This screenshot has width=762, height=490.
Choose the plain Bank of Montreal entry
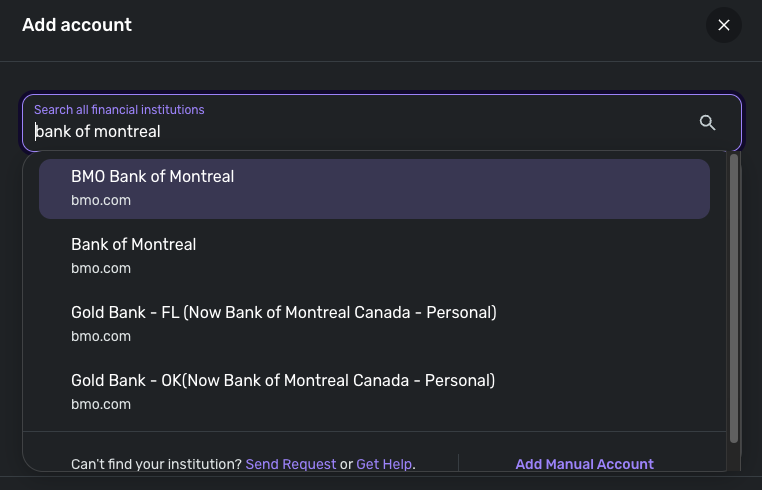133,244
